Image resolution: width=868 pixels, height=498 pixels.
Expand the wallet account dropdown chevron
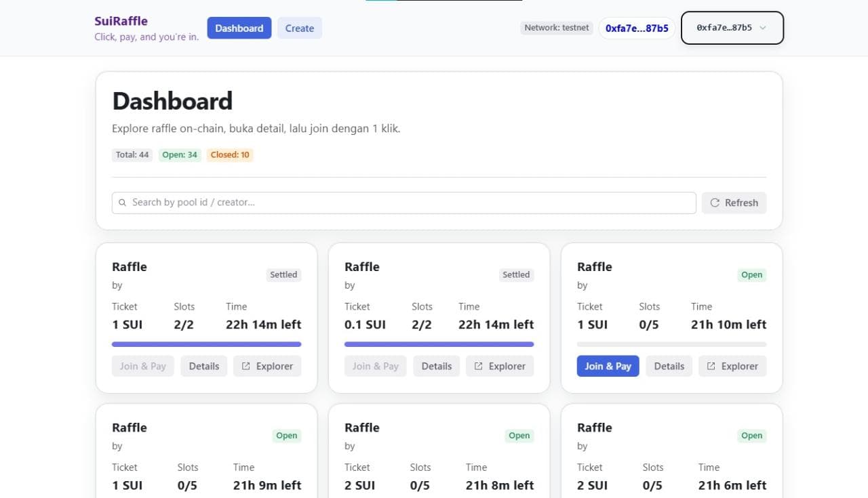(x=763, y=28)
